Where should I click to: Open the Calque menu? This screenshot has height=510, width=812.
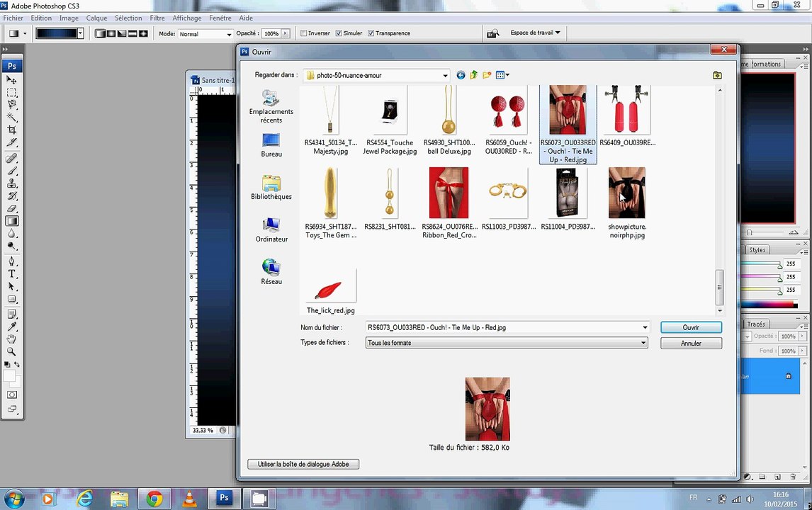click(96, 18)
